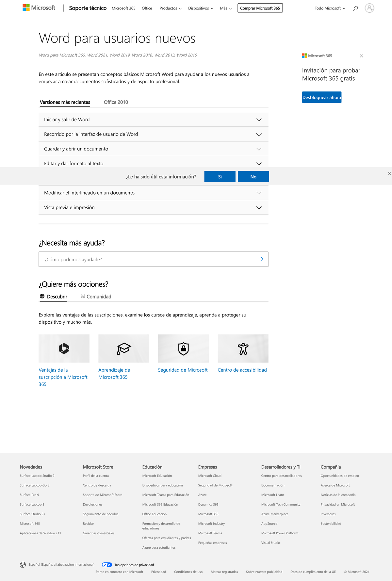Select the graduation cap Aprendizaje icon
Viewport: 392px width, 581px height.
click(x=123, y=348)
